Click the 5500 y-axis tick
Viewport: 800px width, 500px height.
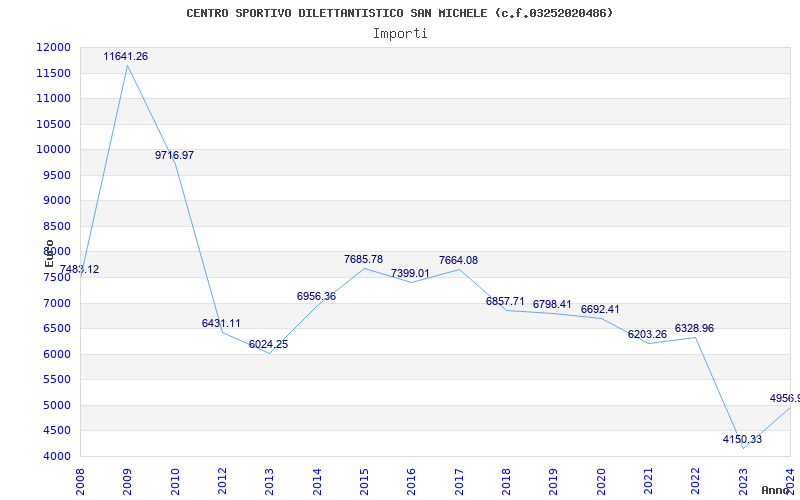[x=56, y=380]
